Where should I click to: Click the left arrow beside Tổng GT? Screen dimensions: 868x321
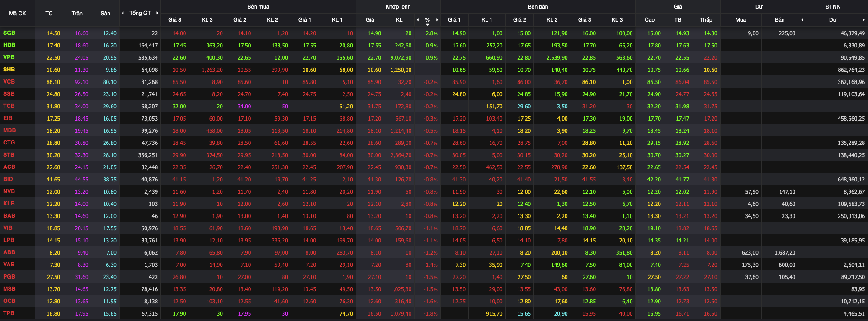(x=123, y=13)
